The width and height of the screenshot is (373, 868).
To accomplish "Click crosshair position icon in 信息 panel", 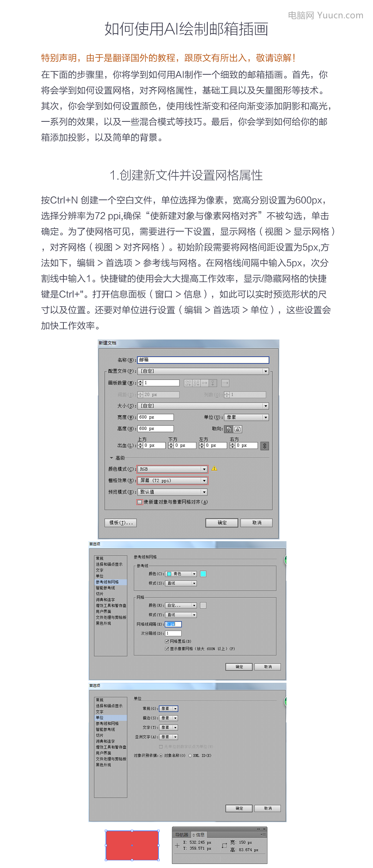I will (x=177, y=846).
